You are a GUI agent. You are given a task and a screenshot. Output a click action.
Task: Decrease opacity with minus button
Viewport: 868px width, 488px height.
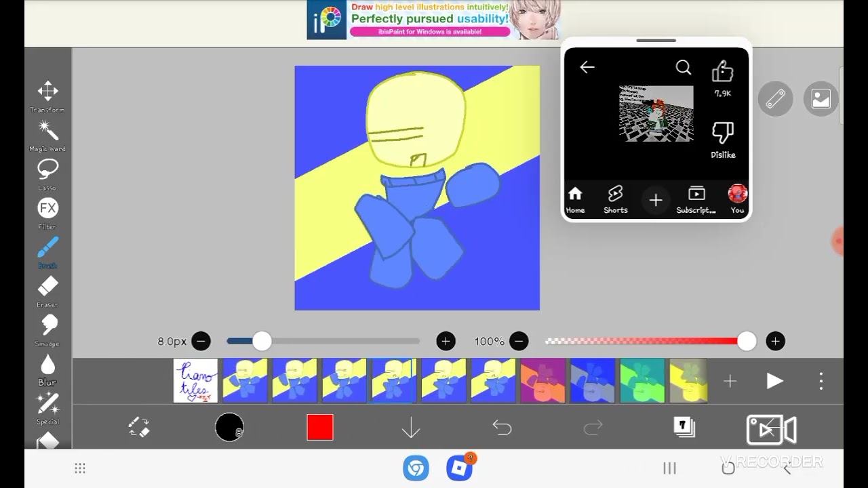point(519,341)
